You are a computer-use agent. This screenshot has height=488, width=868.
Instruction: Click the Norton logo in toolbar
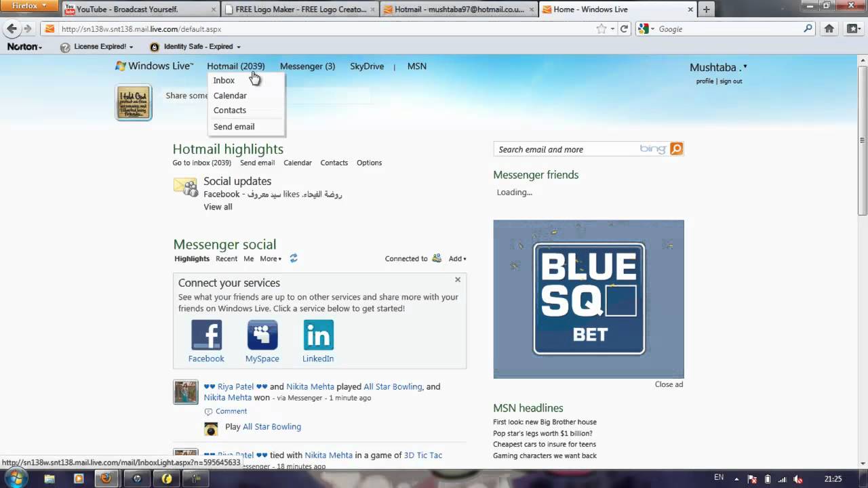[22, 47]
